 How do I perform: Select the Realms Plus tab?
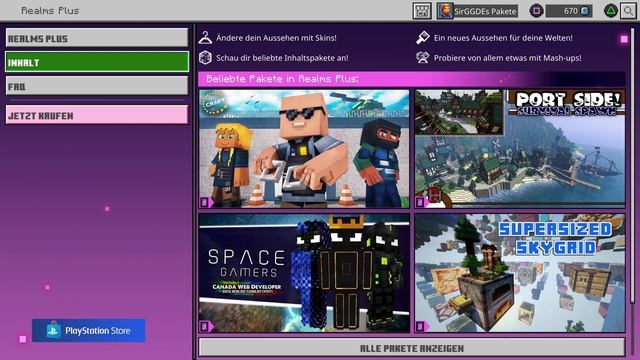click(x=97, y=38)
